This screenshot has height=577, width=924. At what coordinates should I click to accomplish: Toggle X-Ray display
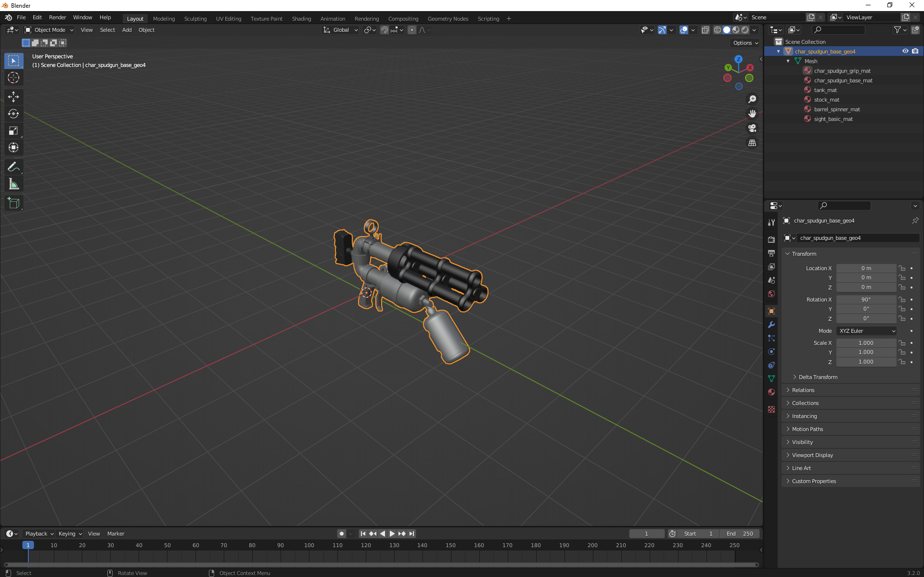(706, 30)
